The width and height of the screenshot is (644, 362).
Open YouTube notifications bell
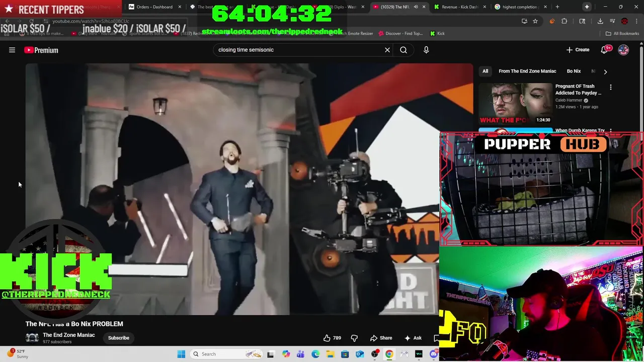pyautogui.click(x=605, y=50)
